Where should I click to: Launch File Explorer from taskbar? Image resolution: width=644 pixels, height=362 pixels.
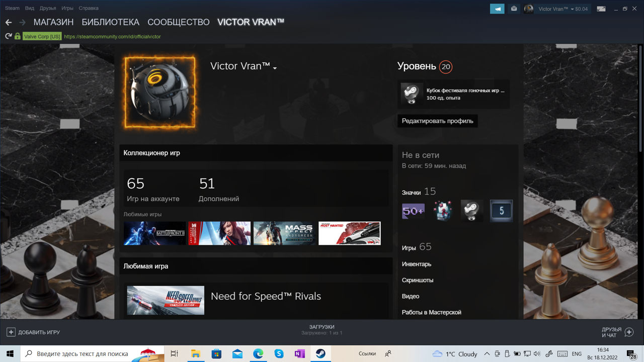coord(195,353)
